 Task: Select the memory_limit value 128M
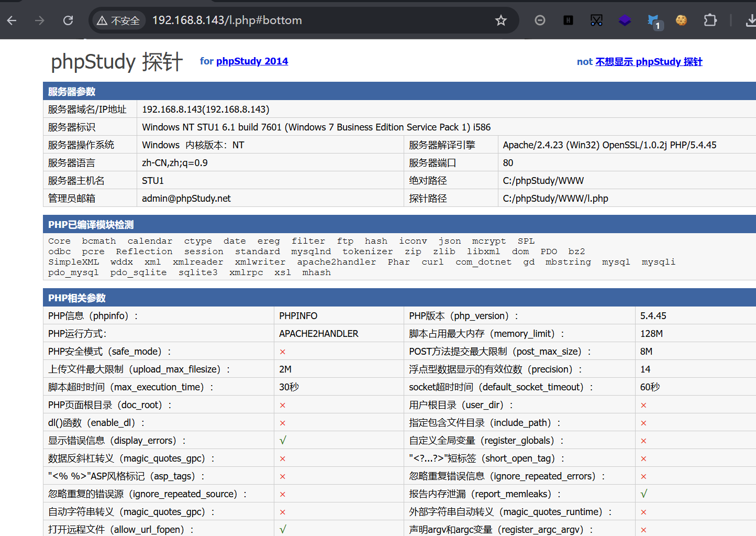pyautogui.click(x=651, y=334)
